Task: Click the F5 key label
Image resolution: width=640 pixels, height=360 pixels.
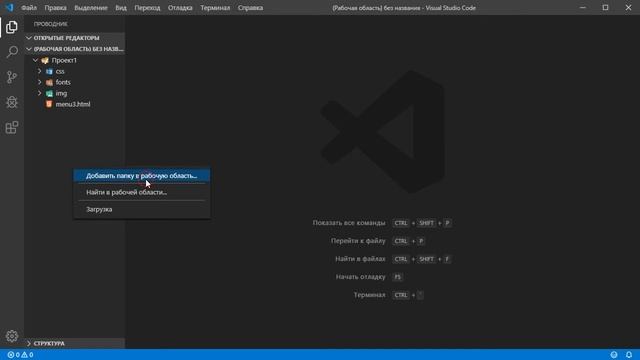Action: point(398,277)
